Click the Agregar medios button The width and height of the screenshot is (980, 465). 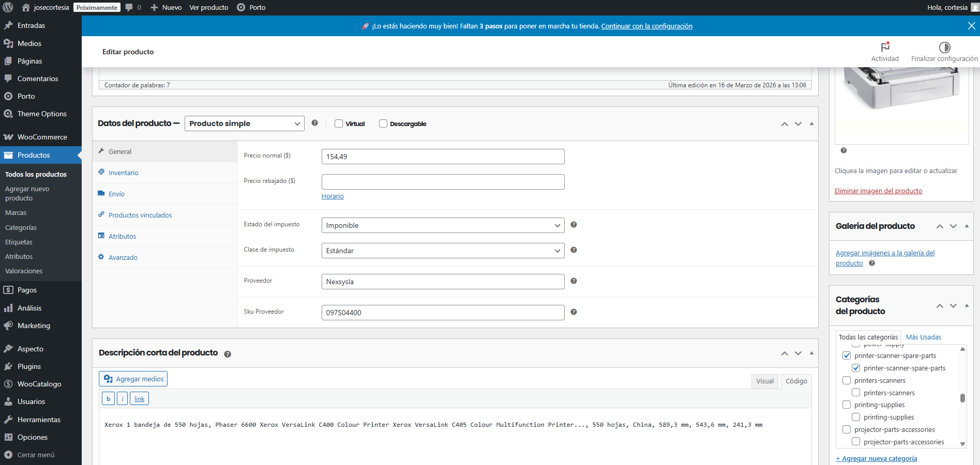133,379
